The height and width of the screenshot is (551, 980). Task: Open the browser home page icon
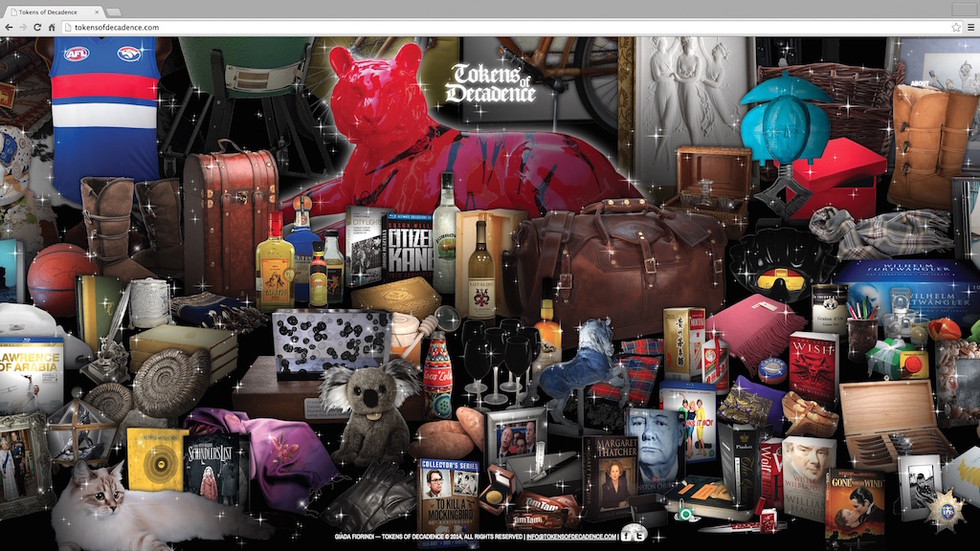coord(52,27)
